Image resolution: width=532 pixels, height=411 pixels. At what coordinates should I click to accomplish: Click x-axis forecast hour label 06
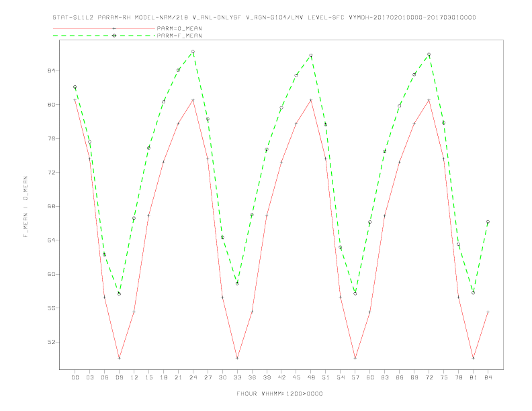(105, 377)
